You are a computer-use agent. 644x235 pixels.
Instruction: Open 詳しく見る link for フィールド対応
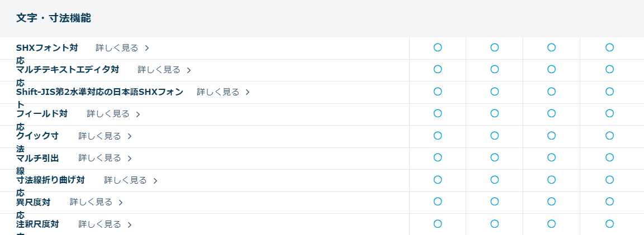[108, 114]
